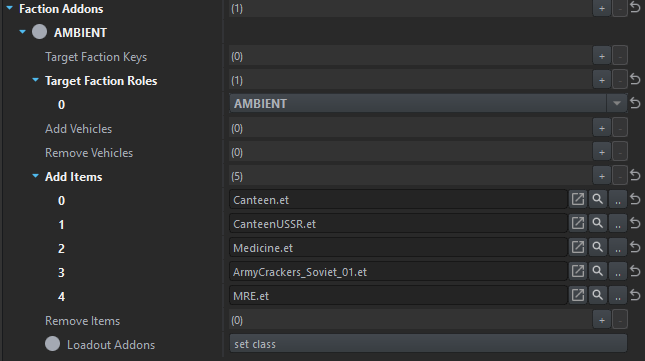The height and width of the screenshot is (361, 645).
Task: Collapse the Faction Addons section
Action: click(10, 8)
